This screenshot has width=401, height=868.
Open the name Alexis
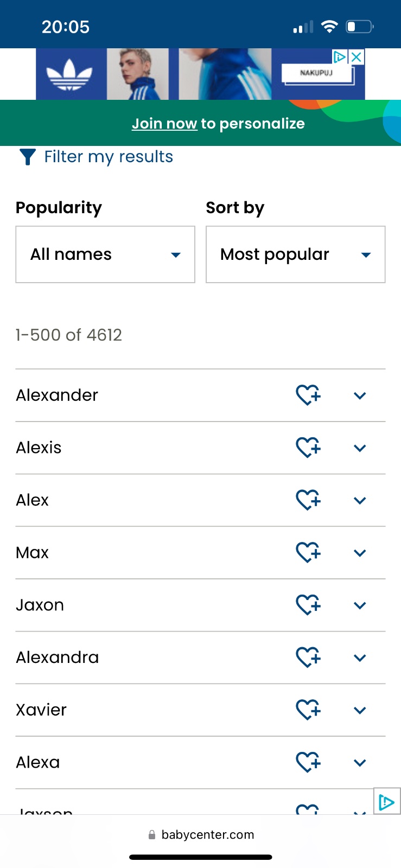click(39, 448)
